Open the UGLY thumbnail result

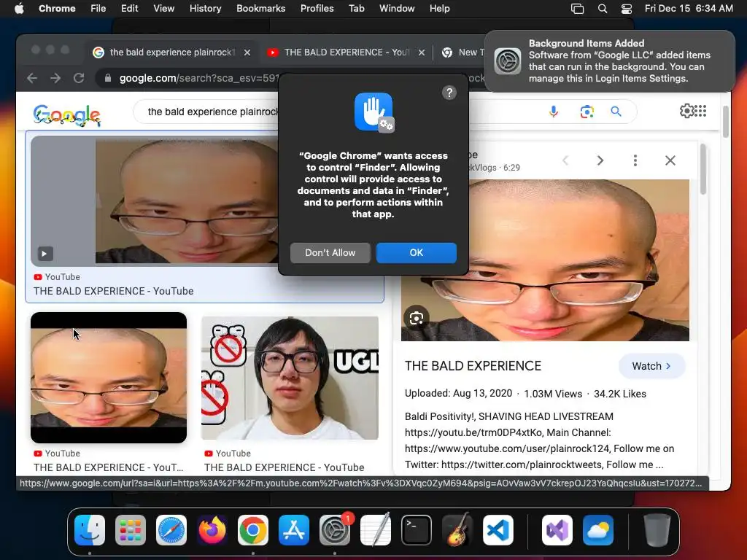tap(290, 378)
